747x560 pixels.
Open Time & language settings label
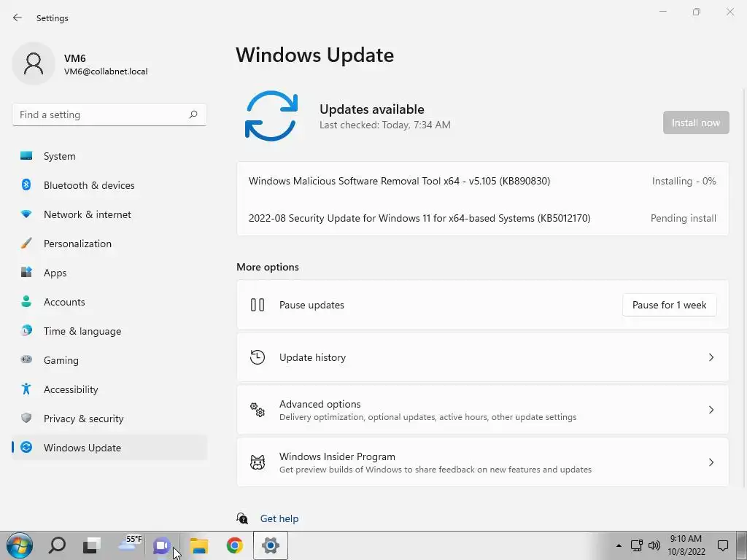tap(82, 331)
